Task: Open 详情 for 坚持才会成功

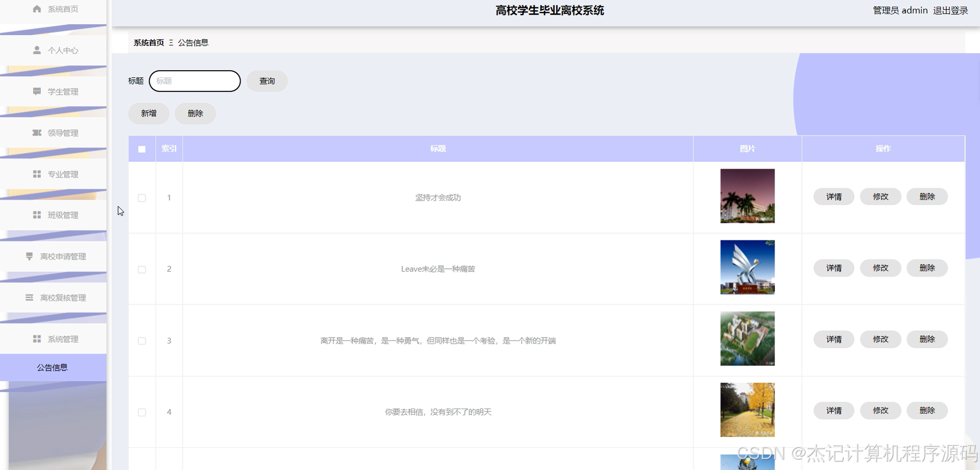Action: click(834, 197)
